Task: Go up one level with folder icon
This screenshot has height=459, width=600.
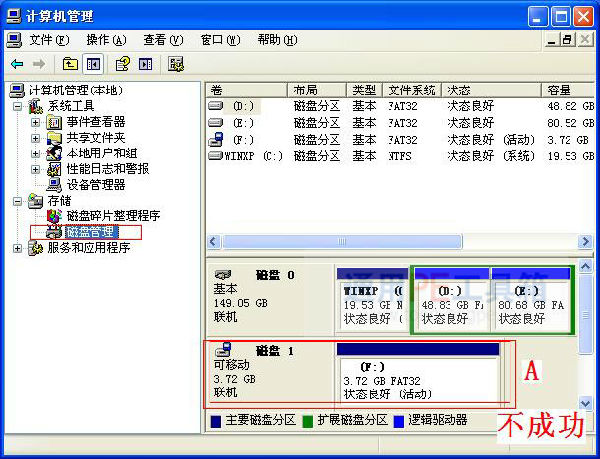Action: 70,64
